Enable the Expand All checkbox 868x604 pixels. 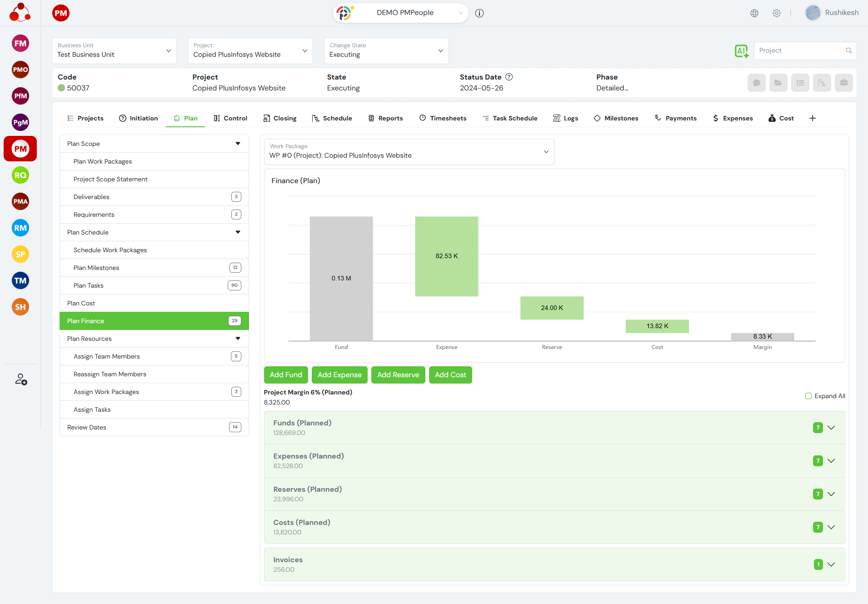(808, 396)
